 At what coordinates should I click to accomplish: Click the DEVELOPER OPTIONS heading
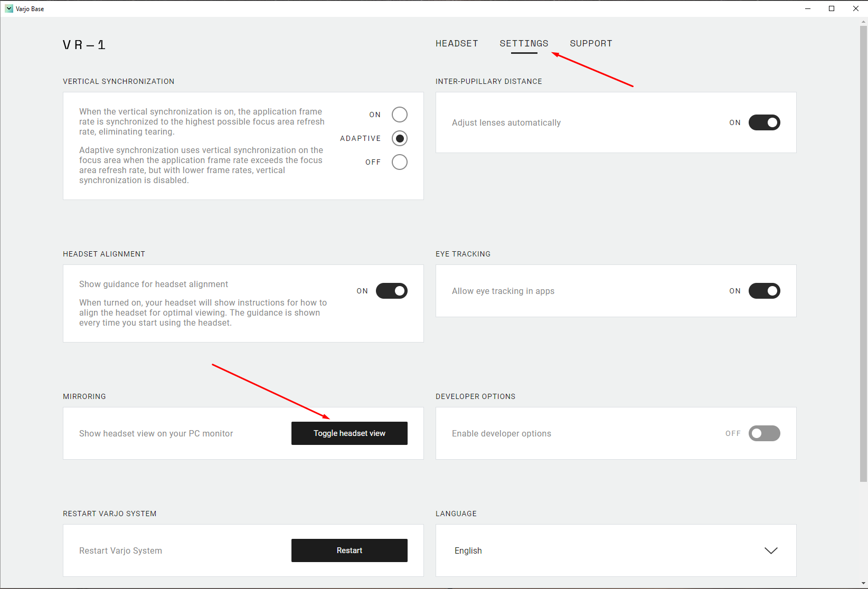(x=475, y=396)
